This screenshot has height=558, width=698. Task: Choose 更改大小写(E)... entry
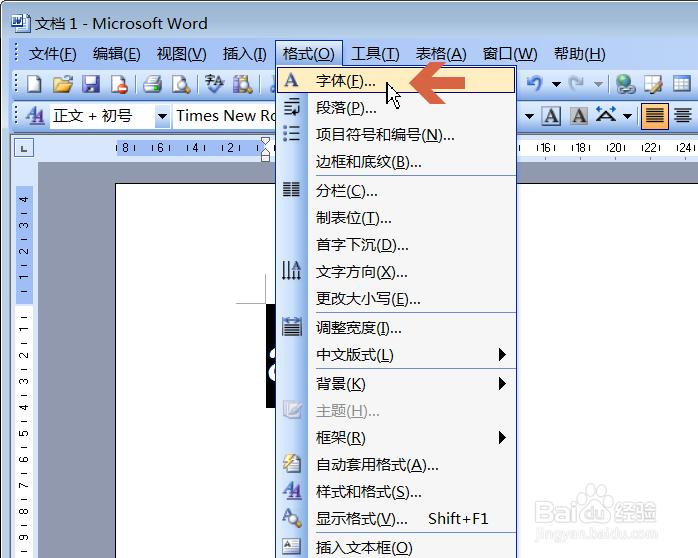(396, 299)
